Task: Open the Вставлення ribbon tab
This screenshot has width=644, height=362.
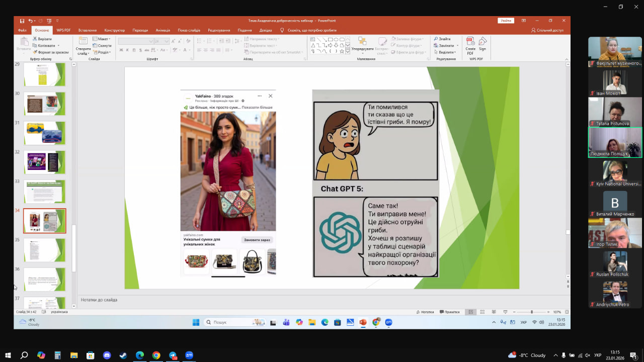Action: (88, 30)
